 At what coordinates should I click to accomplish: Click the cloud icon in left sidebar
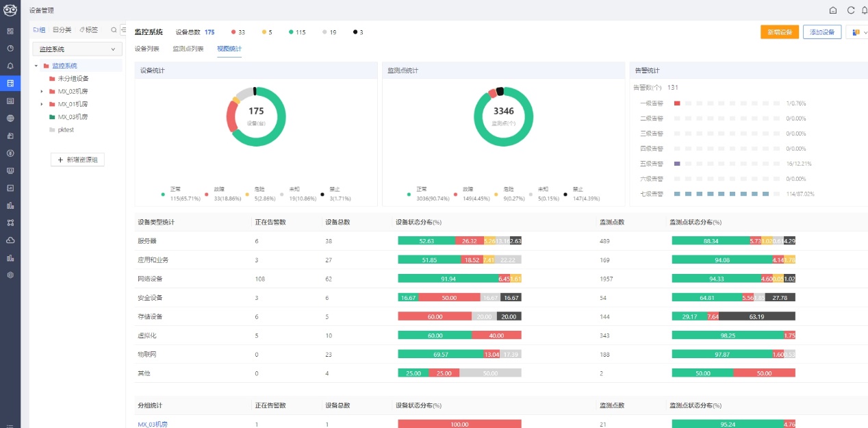tap(10, 240)
